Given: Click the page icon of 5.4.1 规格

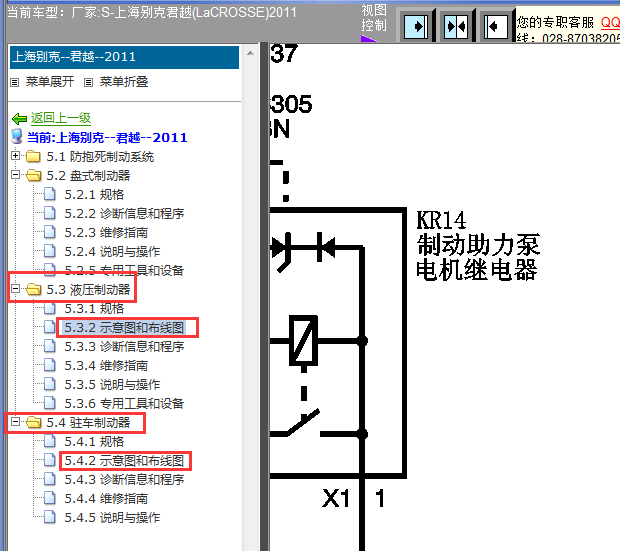Looking at the screenshot, I should 50,441.
